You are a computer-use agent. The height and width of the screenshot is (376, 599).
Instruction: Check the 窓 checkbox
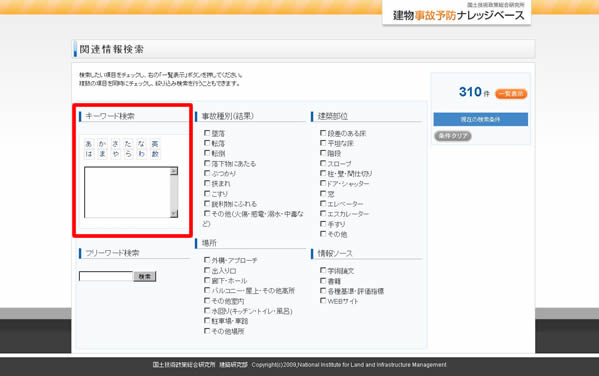click(323, 193)
